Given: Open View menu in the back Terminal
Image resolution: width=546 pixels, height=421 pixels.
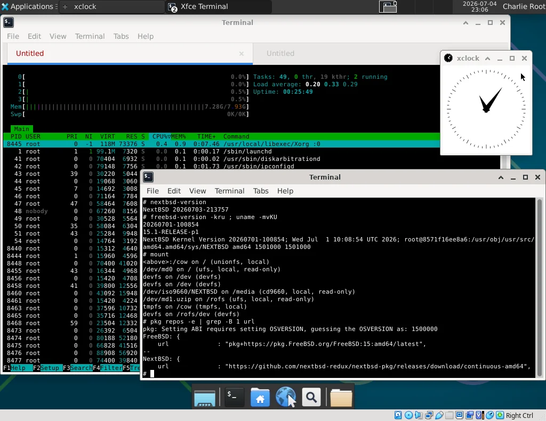Looking at the screenshot, I should tap(58, 36).
